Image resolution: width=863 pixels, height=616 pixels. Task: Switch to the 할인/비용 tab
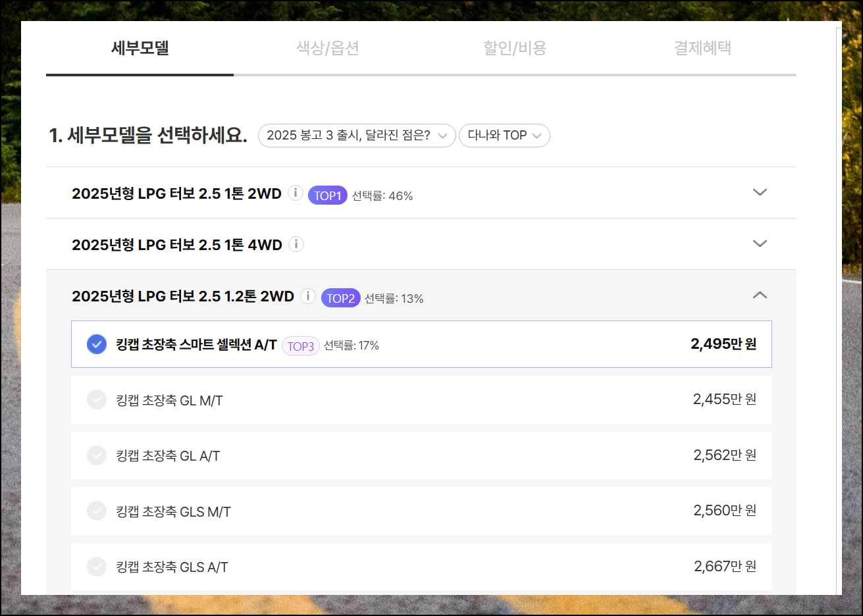[515, 48]
